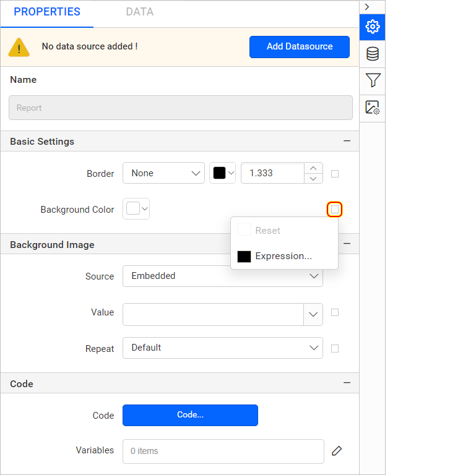Image resolution: width=476 pixels, height=475 pixels.
Task: Open the Image Manager icon in sidebar
Action: [x=372, y=108]
